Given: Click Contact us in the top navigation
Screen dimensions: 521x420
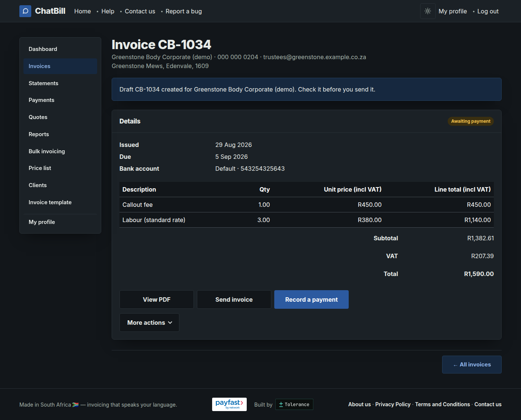Looking at the screenshot, I should [140, 11].
